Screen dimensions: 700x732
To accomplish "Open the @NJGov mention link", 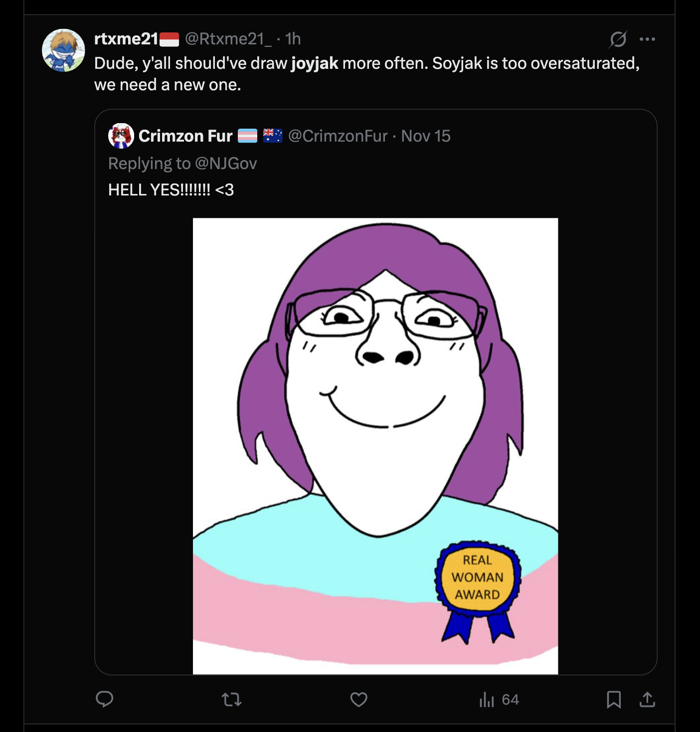I will tap(226, 164).
